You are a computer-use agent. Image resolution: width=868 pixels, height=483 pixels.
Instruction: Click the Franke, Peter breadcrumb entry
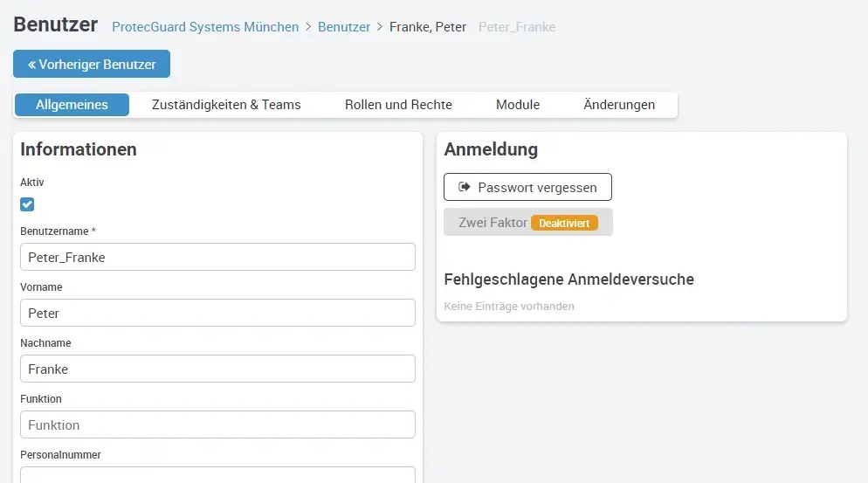(x=427, y=27)
